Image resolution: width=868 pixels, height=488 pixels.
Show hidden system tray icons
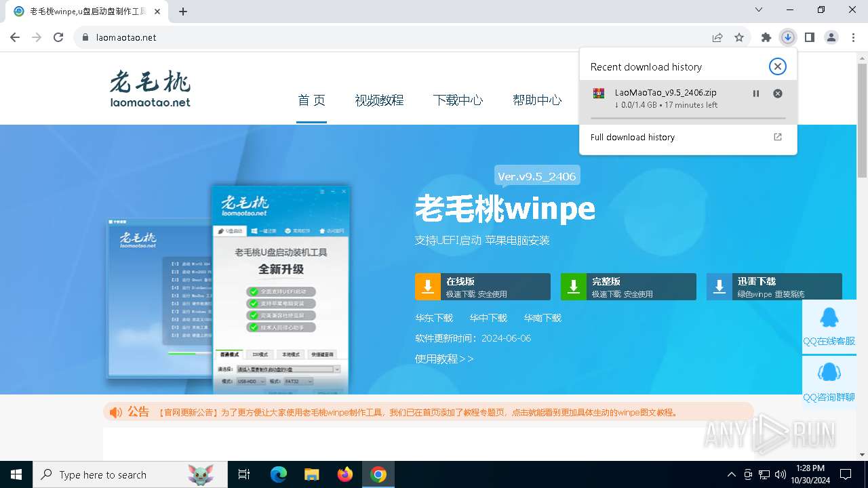pos(731,474)
